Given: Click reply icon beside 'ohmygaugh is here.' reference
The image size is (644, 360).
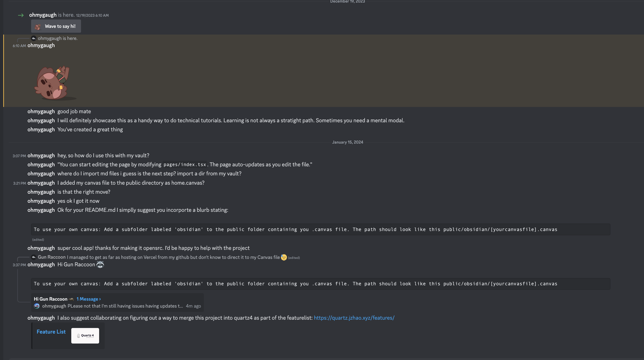Looking at the screenshot, I should (x=33, y=38).
